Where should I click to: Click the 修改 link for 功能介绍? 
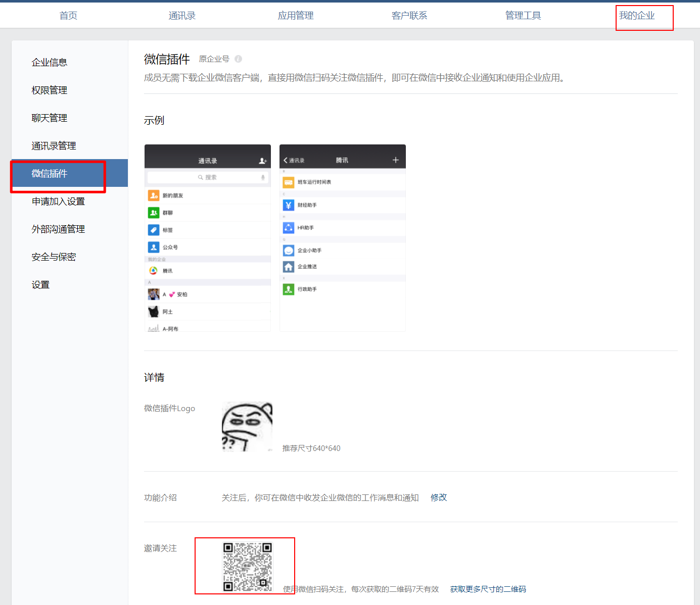439,497
